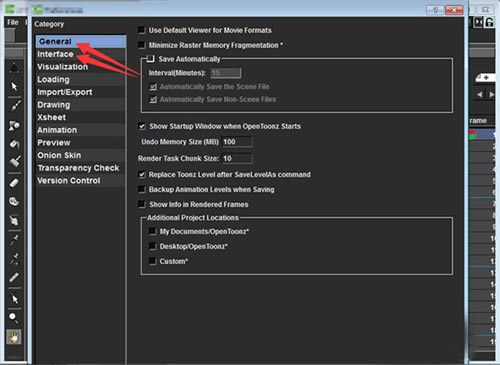Open the Loading category
The image size is (500, 365).
(x=81, y=80)
